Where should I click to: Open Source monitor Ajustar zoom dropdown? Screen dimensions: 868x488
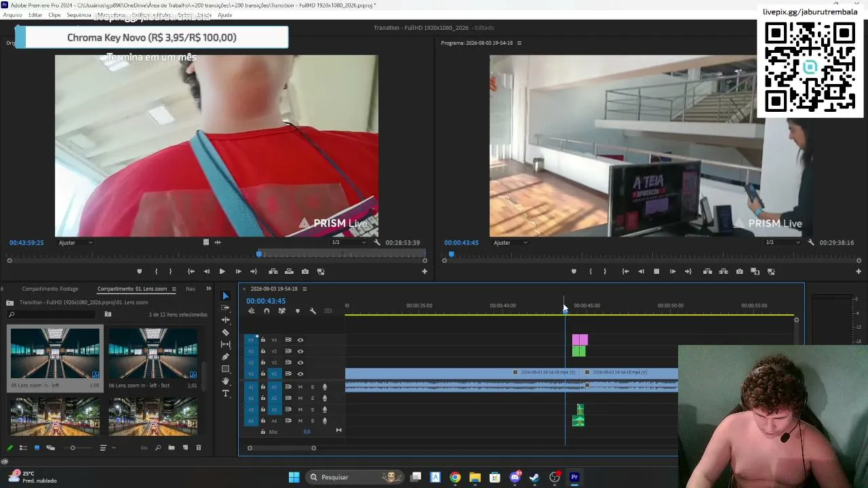pos(75,243)
